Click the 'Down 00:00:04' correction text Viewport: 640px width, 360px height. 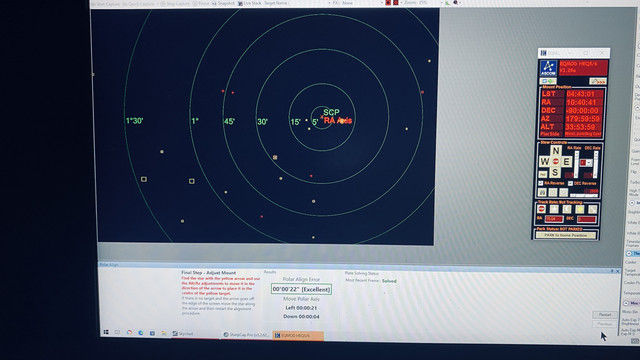(x=302, y=316)
